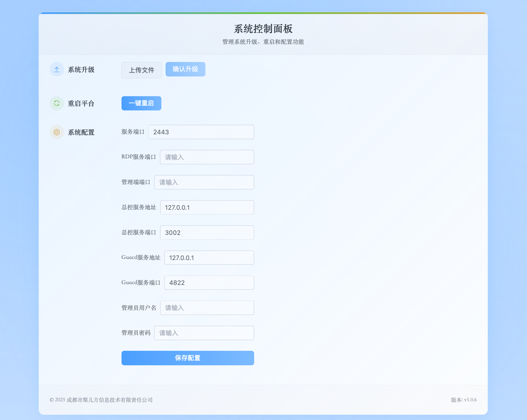Click the 总控服务端口 field showing 3002

pos(207,233)
